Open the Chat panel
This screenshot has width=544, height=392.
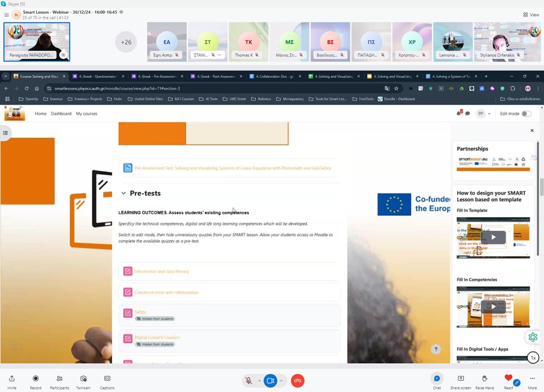pyautogui.click(x=437, y=379)
